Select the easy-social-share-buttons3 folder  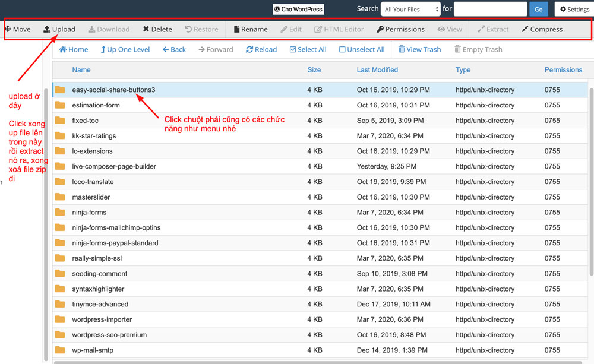tap(113, 90)
